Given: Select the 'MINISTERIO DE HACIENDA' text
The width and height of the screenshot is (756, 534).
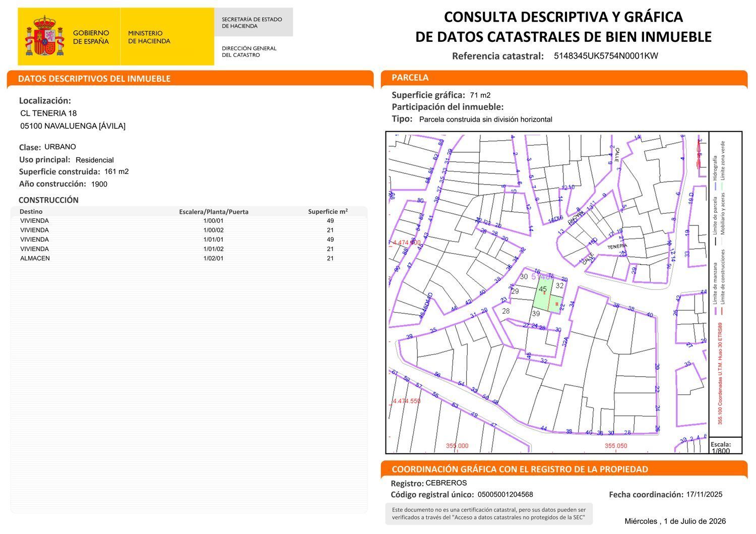Looking at the screenshot, I should [149, 37].
